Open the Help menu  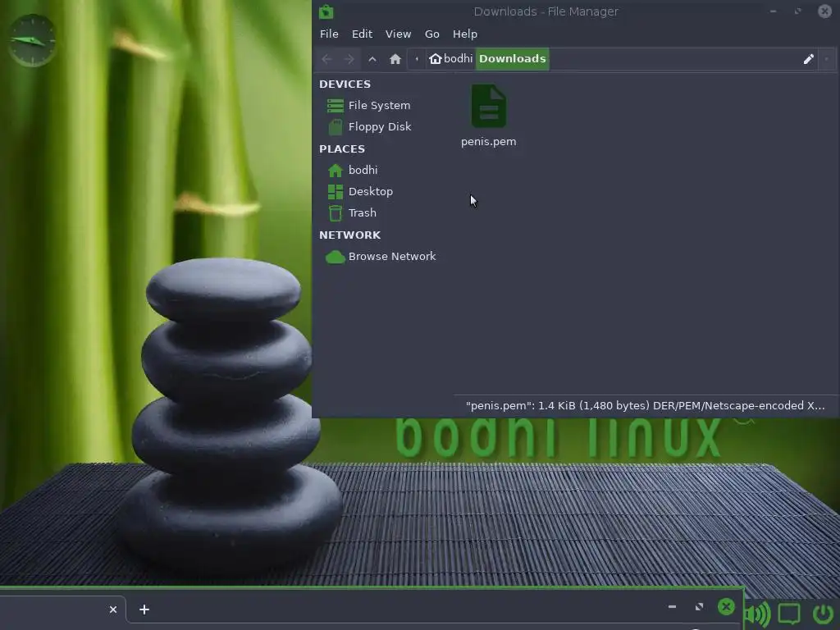click(x=464, y=34)
